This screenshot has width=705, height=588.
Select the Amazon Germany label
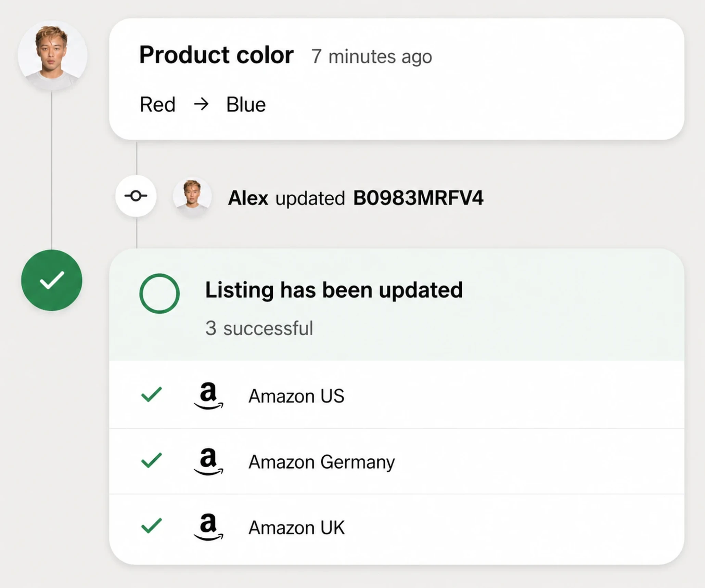(322, 462)
